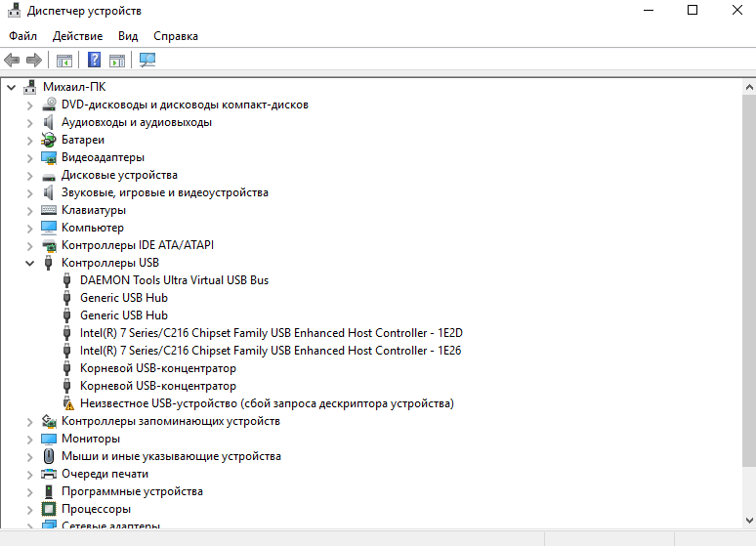Expand the Клавиатуры category
This screenshot has height=546, width=756.
coord(29,211)
